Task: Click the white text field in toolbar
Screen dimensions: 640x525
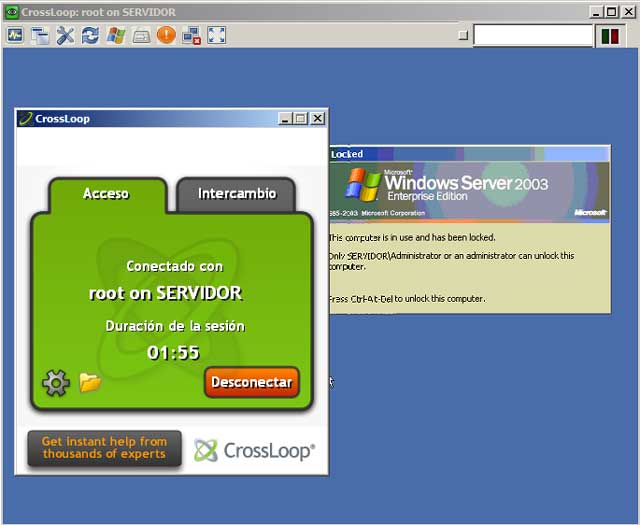Action: coord(533,35)
